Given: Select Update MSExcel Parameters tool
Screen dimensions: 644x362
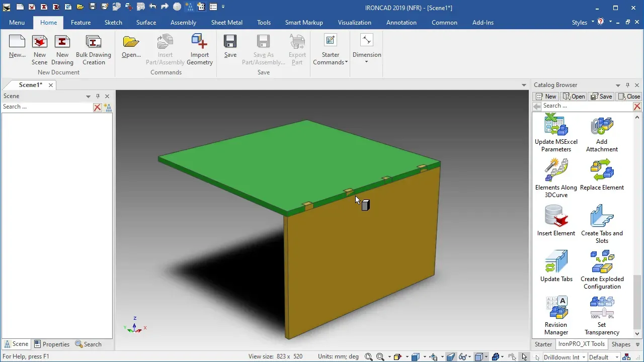Looking at the screenshot, I should pyautogui.click(x=556, y=133).
